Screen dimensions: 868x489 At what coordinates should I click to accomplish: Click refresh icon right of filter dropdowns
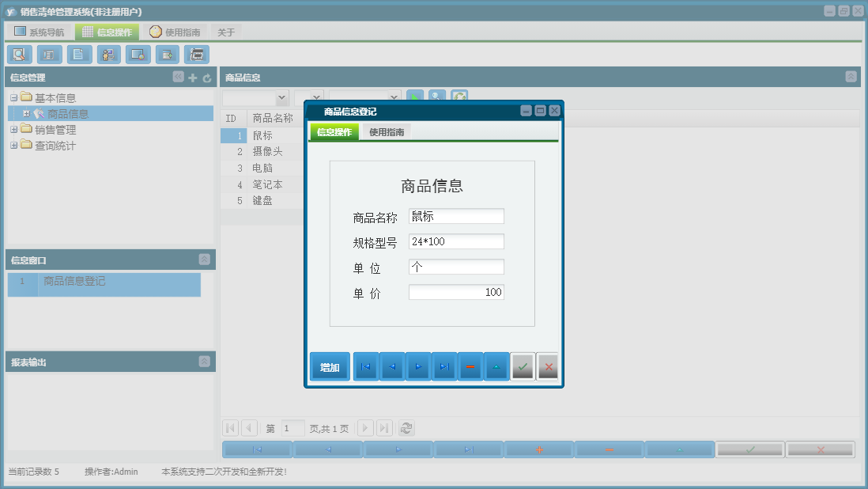459,97
